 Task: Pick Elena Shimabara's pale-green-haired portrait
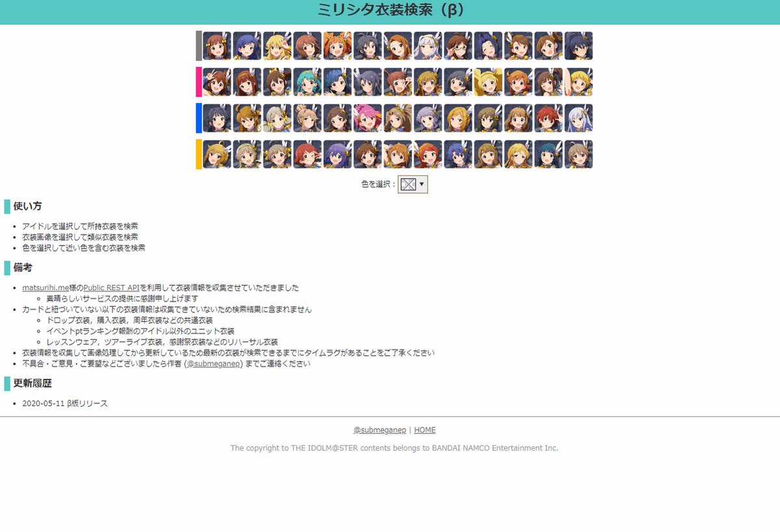click(247, 155)
